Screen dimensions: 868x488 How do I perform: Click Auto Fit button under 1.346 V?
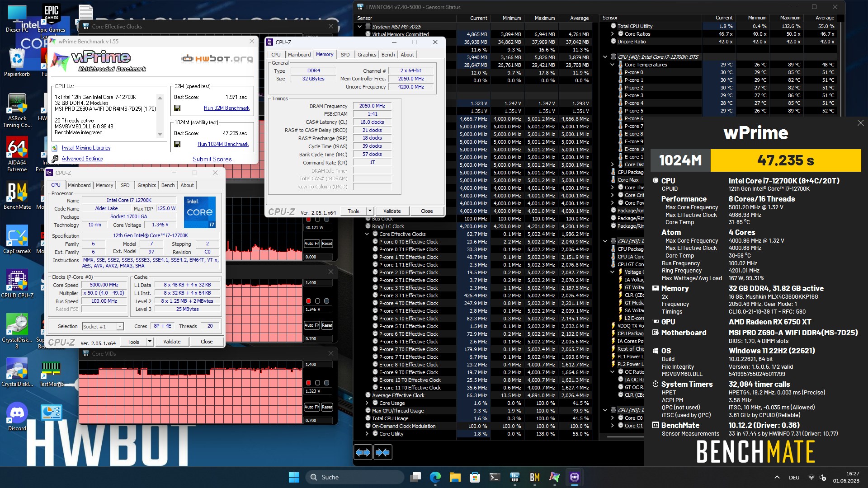312,325
